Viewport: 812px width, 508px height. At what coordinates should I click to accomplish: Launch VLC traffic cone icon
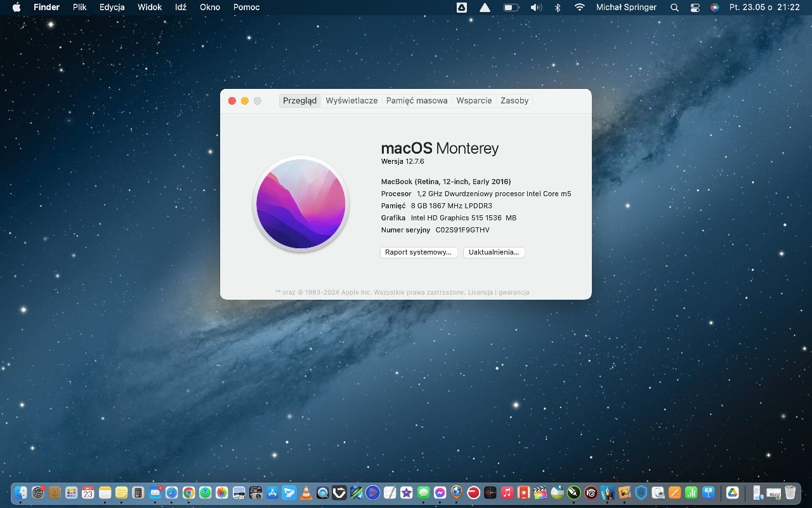306,492
